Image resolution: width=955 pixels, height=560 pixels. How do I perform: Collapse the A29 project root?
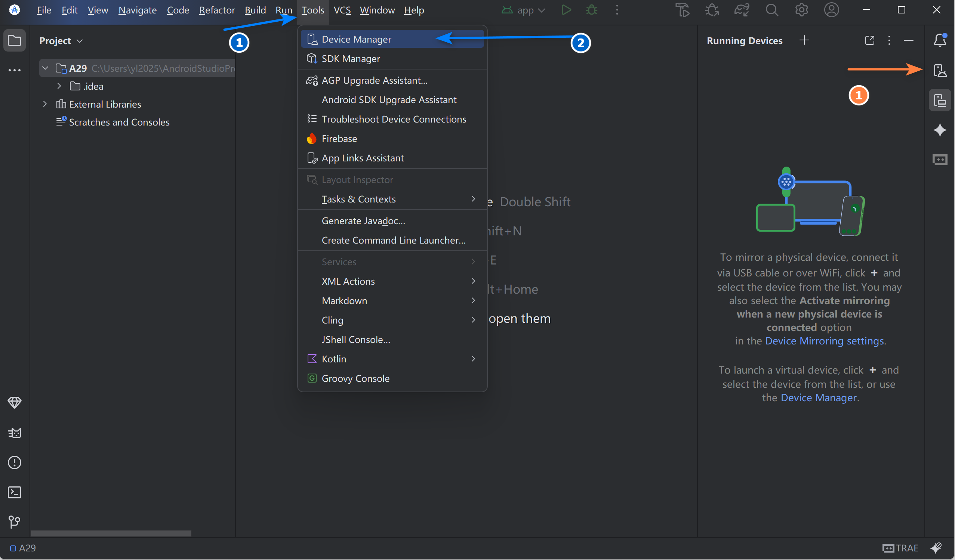(45, 68)
